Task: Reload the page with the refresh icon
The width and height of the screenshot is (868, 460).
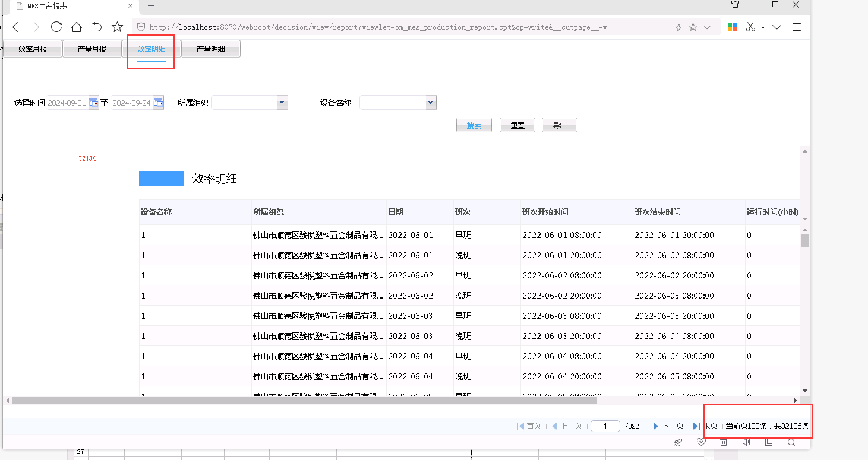Action: [x=56, y=27]
